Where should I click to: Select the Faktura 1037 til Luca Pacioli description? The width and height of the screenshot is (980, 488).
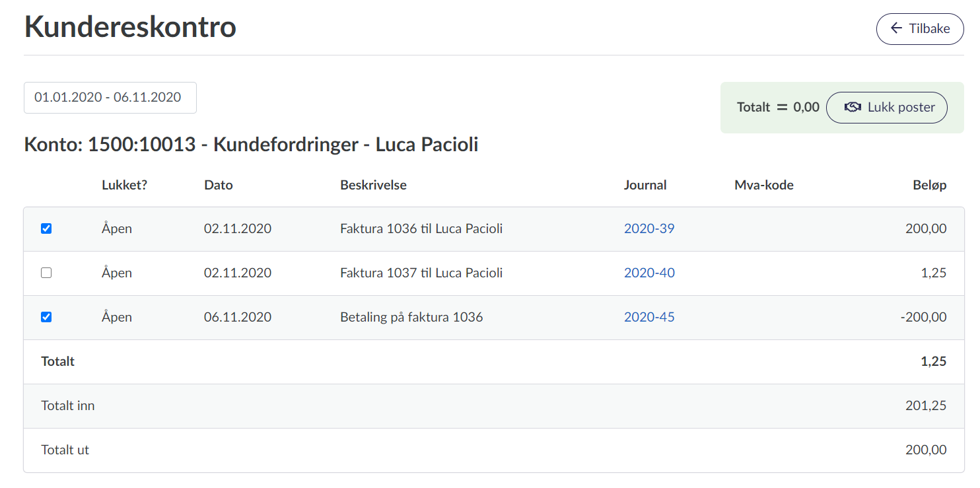click(x=421, y=273)
